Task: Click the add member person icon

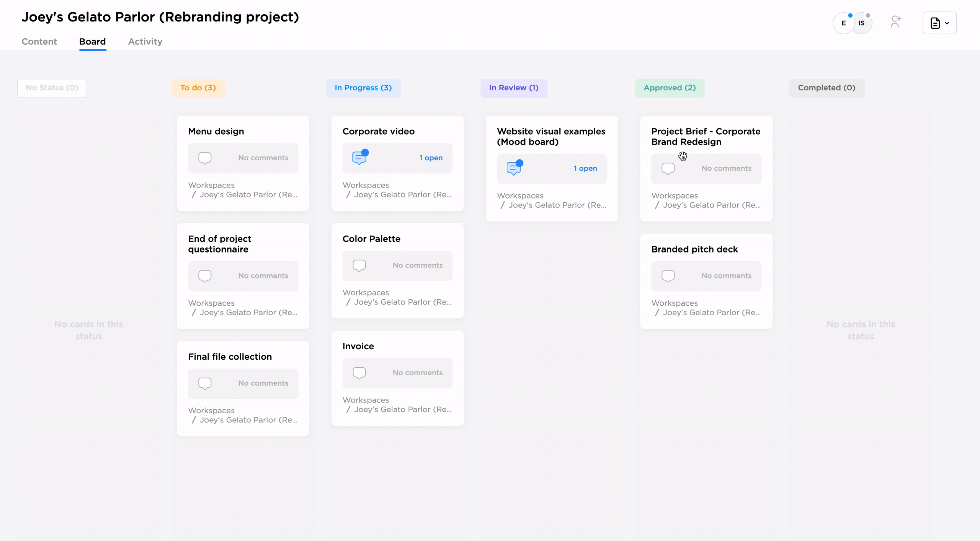Action: (x=895, y=22)
